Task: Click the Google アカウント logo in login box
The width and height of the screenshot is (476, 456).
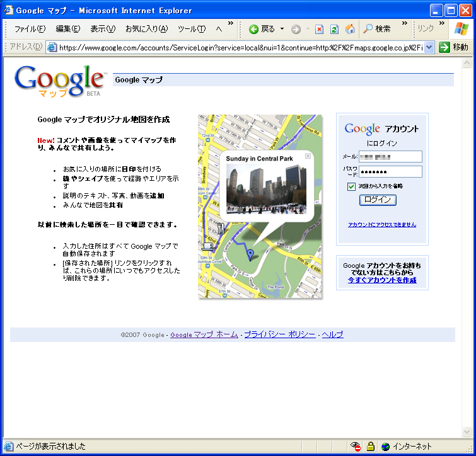Action: click(x=381, y=129)
